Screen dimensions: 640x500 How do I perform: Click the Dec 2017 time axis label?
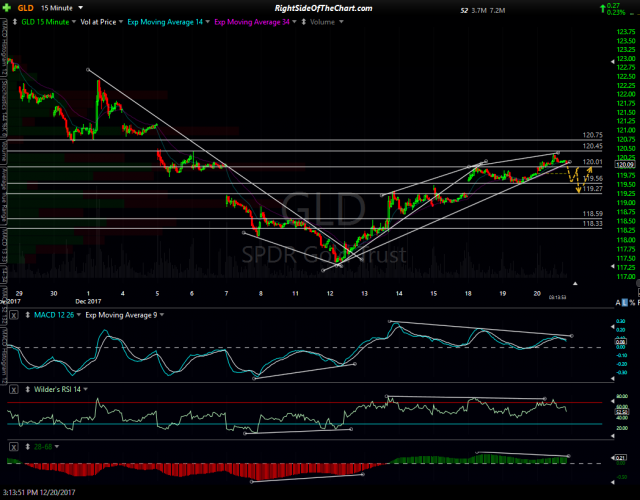point(88,301)
